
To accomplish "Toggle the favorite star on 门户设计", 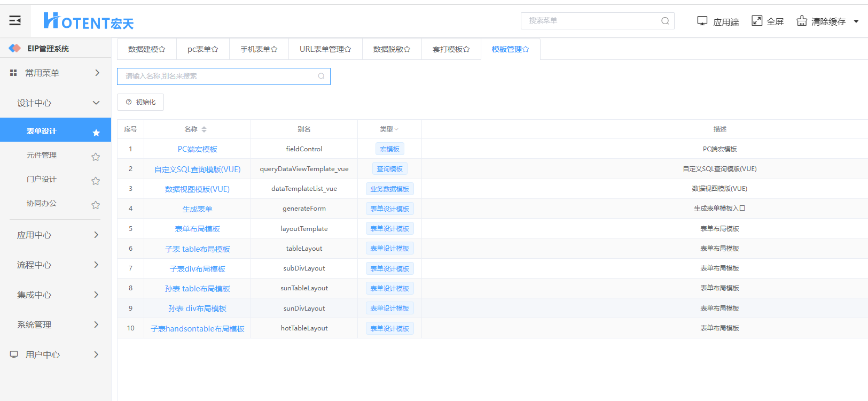I will coord(96,181).
